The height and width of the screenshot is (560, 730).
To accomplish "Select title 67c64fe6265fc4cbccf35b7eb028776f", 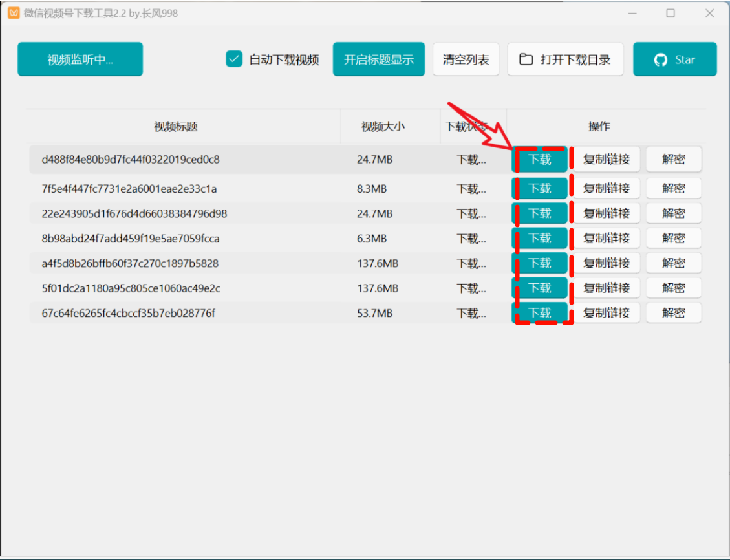I will click(x=128, y=313).
